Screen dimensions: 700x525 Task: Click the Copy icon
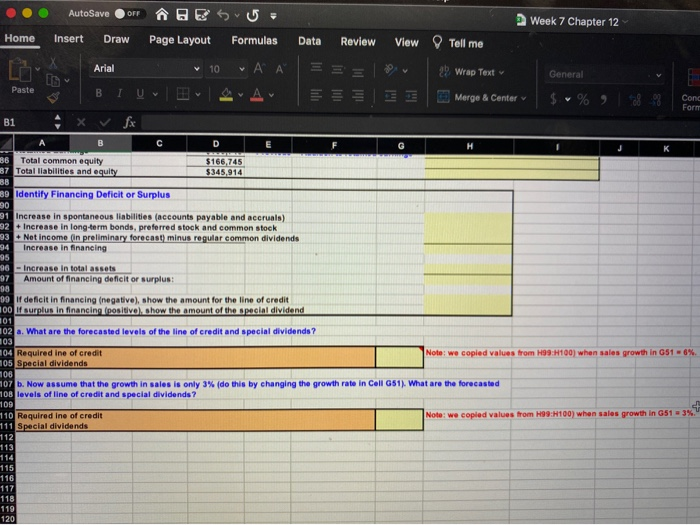tap(53, 80)
